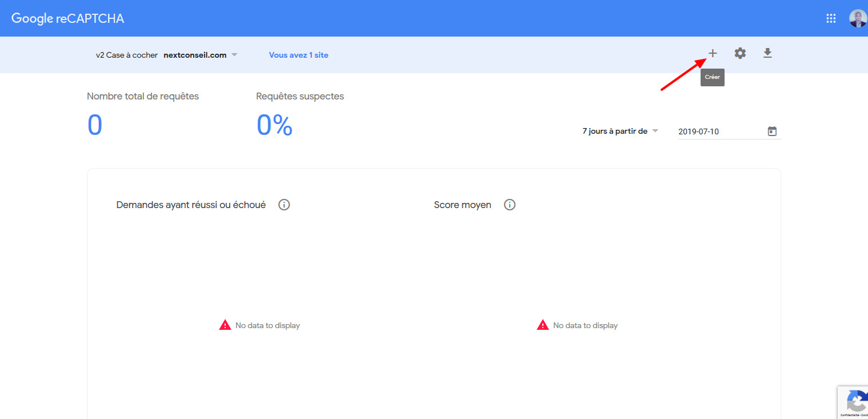The height and width of the screenshot is (419, 868).
Task: Click the v2 Case à cocher label
Action: [x=127, y=55]
